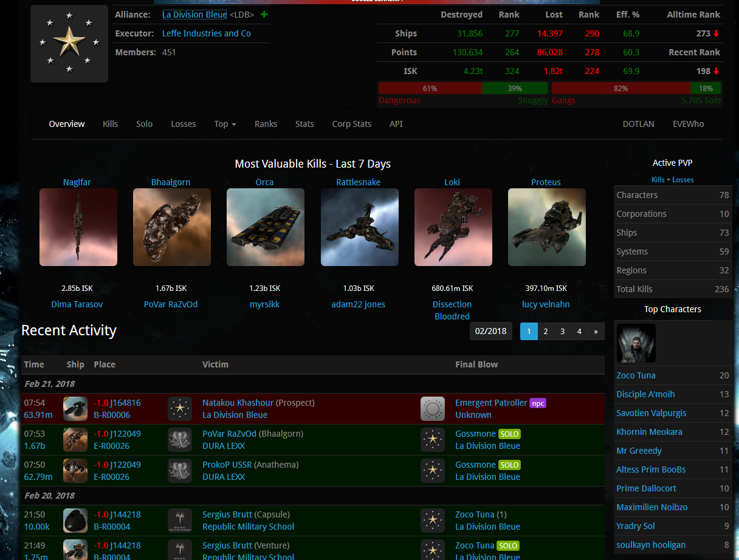Click victim alliance star logo for Natakou Khashour
Screen dimensions: 739x560
180,409
